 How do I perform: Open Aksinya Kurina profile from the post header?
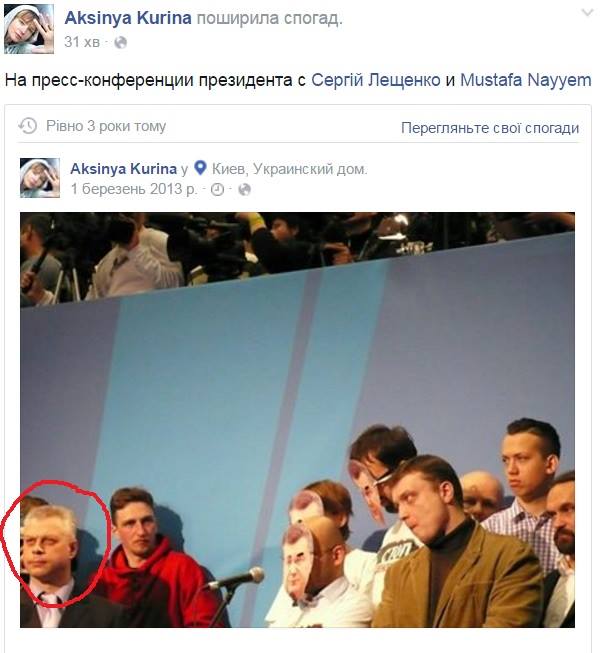pyautogui.click(x=128, y=18)
